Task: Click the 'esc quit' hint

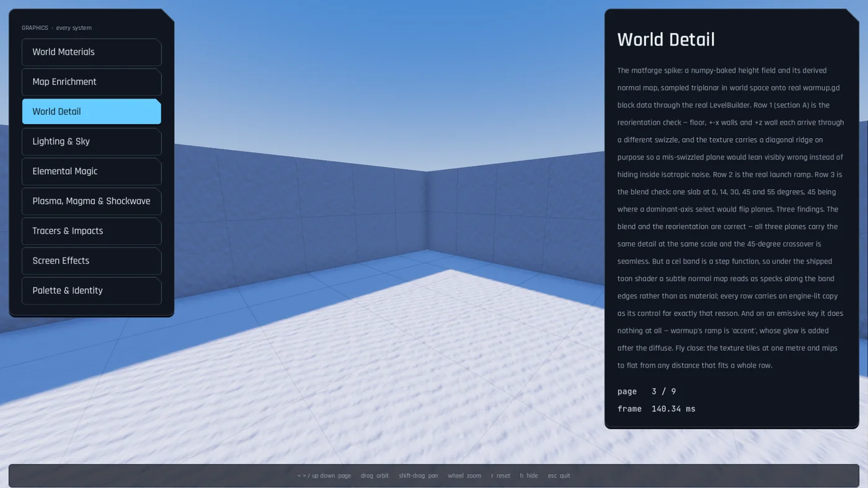Action: tap(559, 476)
